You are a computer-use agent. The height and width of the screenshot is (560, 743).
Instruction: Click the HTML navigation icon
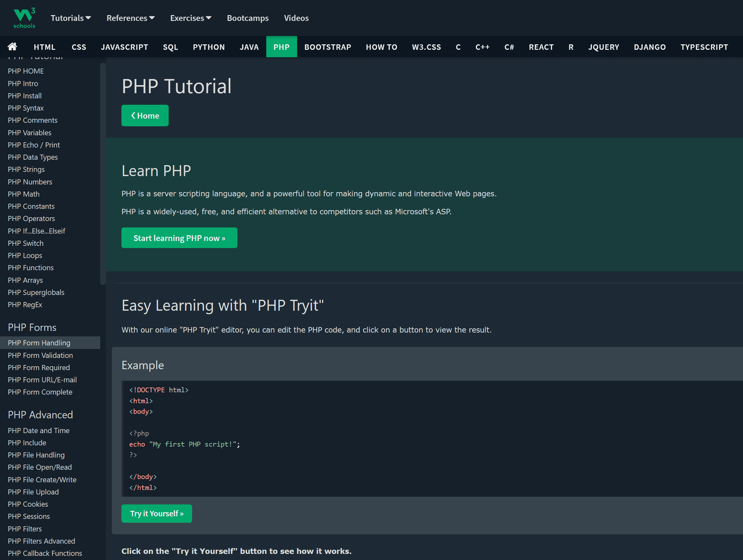tap(44, 46)
